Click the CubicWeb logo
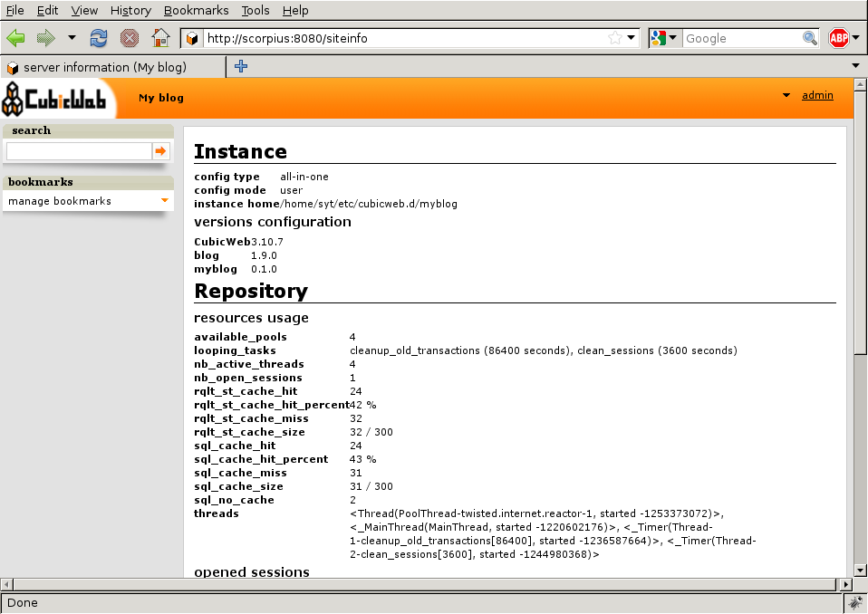 54,99
